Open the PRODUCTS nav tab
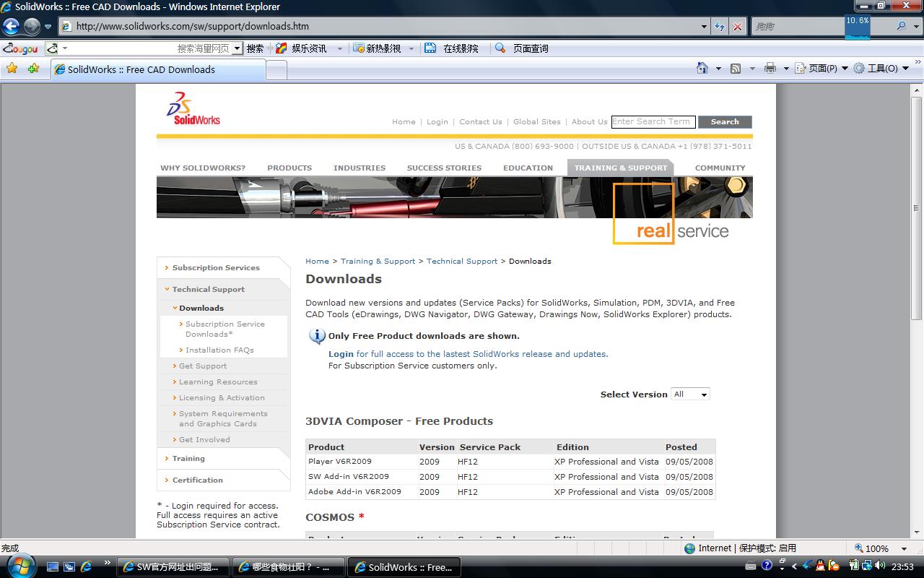Screen dimensions: 924x578 [x=289, y=168]
